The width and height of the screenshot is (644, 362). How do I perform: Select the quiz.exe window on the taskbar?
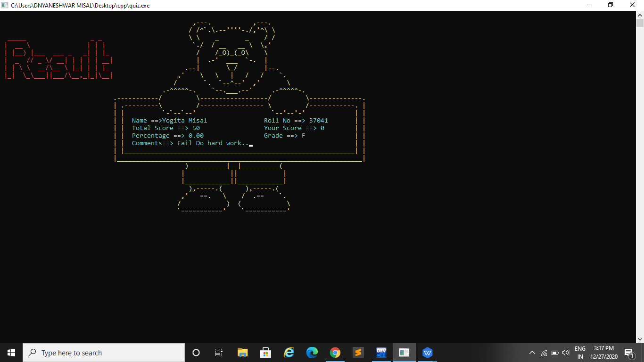(x=404, y=353)
